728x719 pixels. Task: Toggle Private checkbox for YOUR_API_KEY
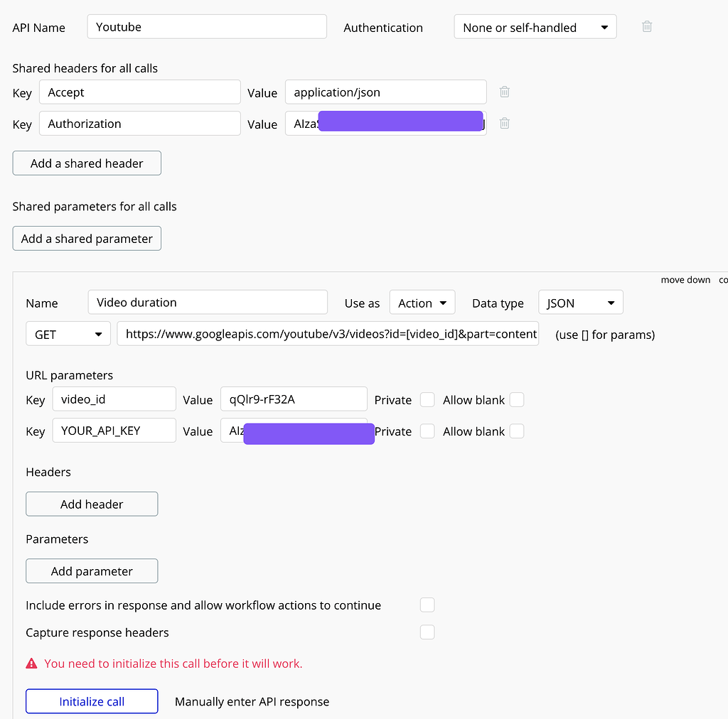[x=427, y=431]
